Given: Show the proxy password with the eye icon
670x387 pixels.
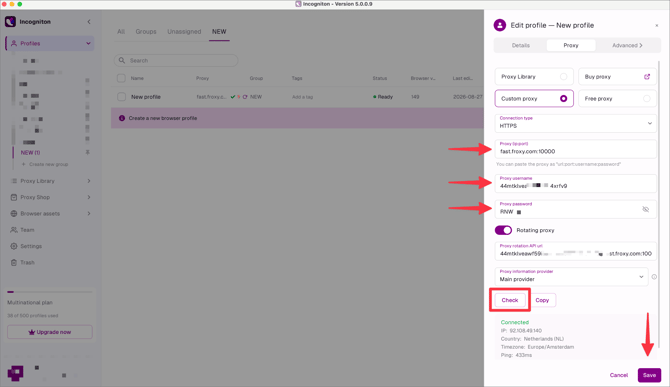Looking at the screenshot, I should (x=646, y=209).
